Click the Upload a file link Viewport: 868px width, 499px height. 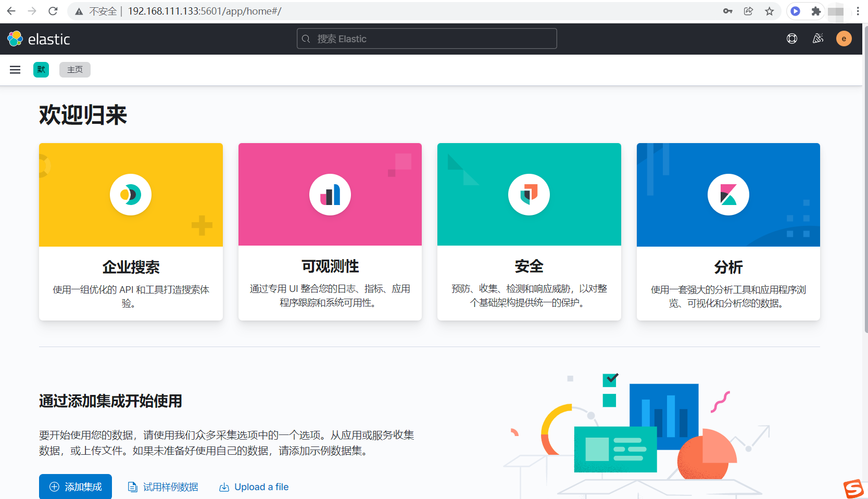pyautogui.click(x=254, y=487)
